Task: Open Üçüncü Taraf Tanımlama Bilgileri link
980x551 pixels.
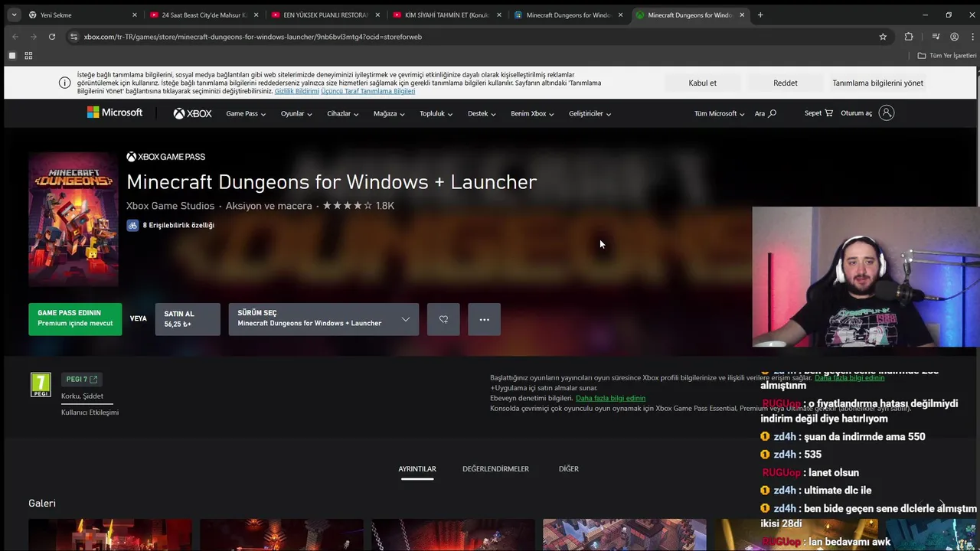Action: tap(368, 91)
